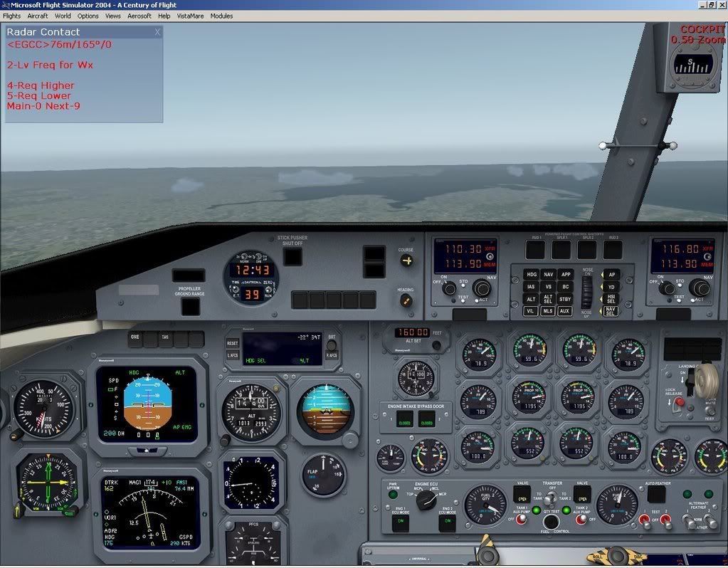Viewport: 728px width, 568px height.
Task: Turn the NAV tuning knob on 116.80 radio
Action: click(699, 288)
